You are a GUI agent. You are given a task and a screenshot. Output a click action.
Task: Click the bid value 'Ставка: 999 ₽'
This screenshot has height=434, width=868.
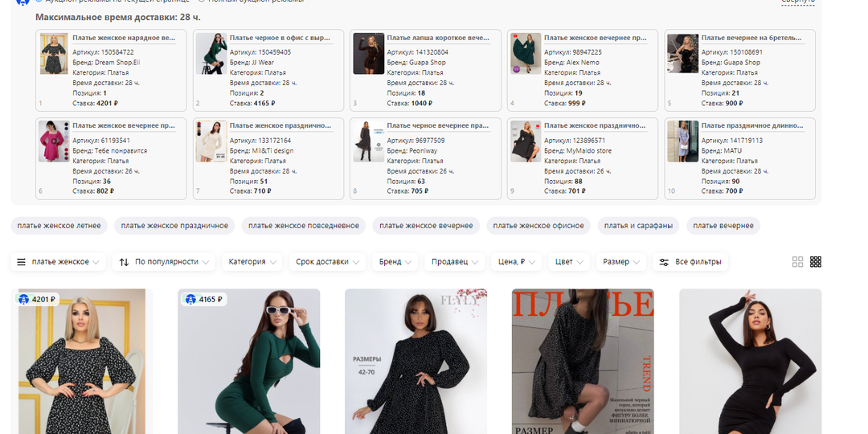pyautogui.click(x=565, y=103)
